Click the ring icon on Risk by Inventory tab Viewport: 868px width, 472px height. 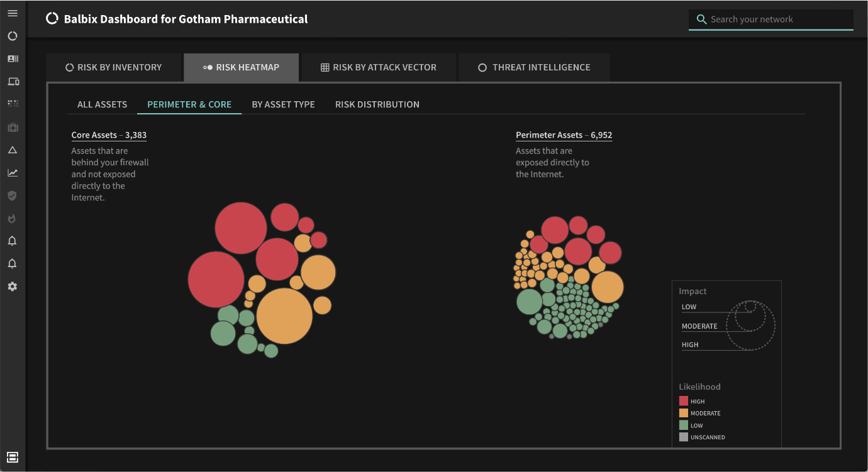[70, 67]
